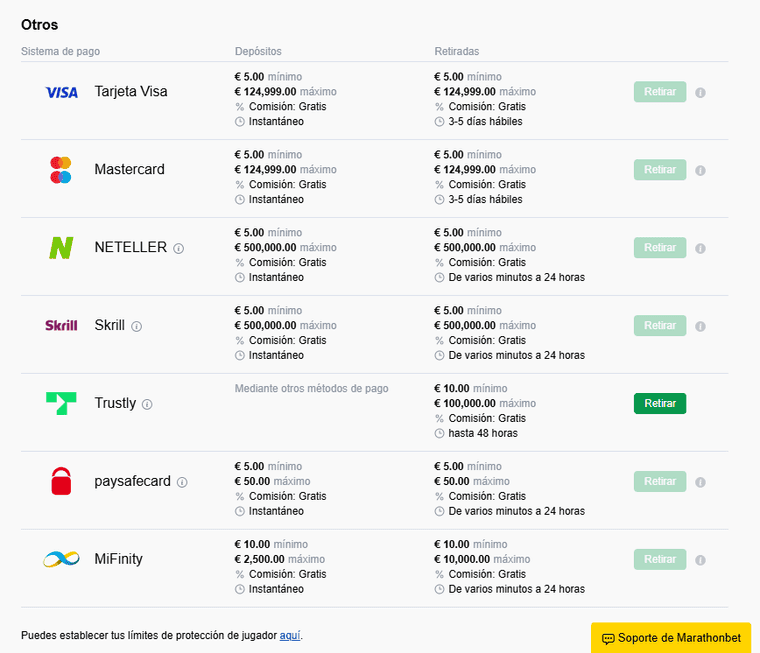The height and width of the screenshot is (653, 760).
Task: Click the purple Skrill logo
Action: tap(61, 326)
